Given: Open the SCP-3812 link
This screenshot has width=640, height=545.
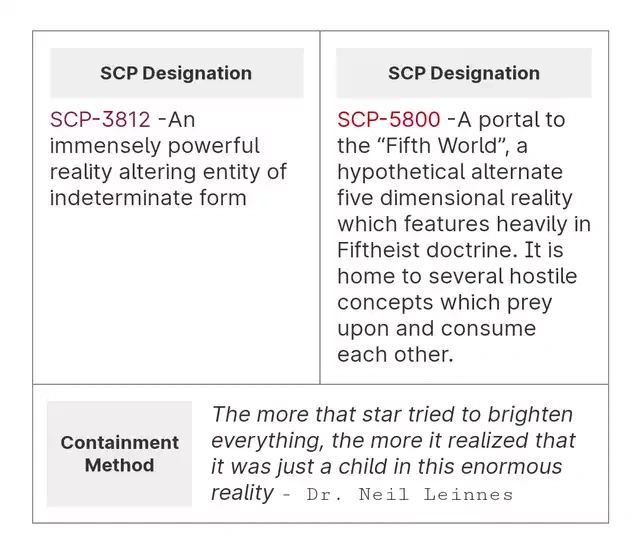Looking at the screenshot, I should [x=100, y=120].
